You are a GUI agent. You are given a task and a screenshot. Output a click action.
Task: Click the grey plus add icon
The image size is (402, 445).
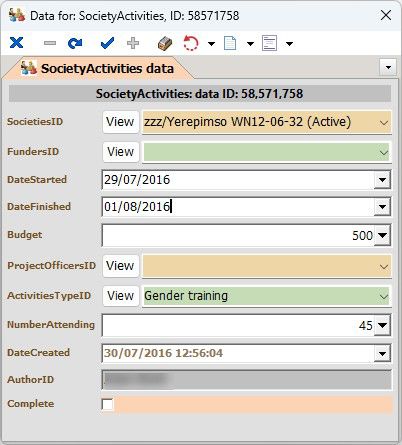pos(133,43)
